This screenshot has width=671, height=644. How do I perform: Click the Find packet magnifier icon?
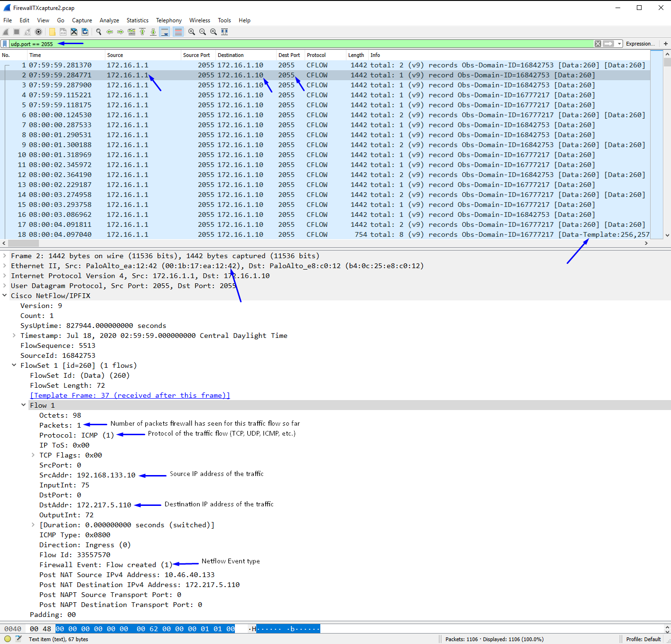coord(99,32)
